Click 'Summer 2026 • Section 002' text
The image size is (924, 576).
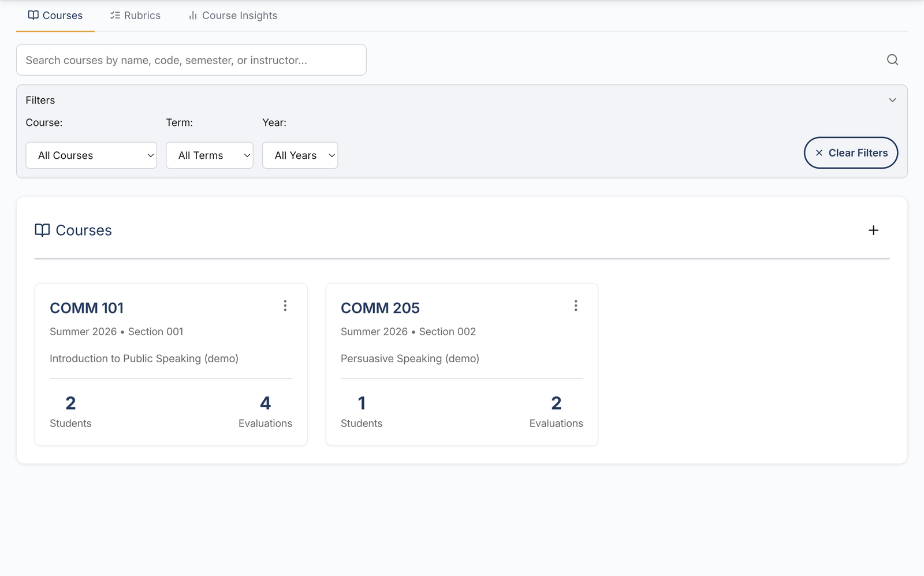point(408,332)
